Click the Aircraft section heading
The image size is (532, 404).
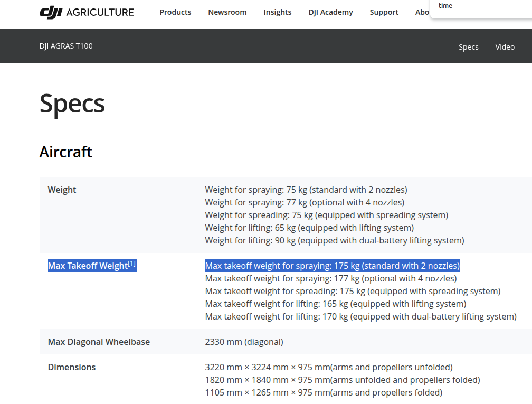[65, 152]
